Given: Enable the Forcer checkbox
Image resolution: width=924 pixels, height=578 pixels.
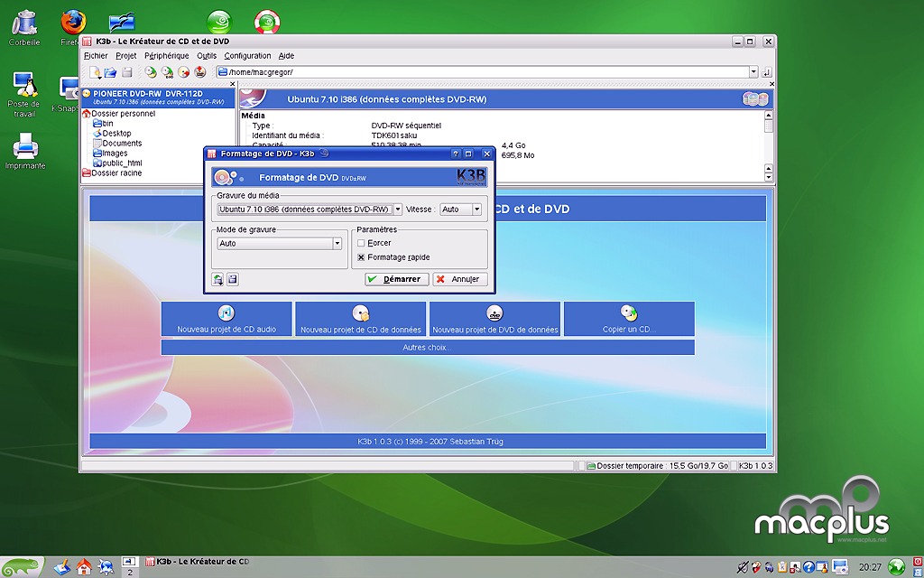Looking at the screenshot, I should (x=362, y=243).
